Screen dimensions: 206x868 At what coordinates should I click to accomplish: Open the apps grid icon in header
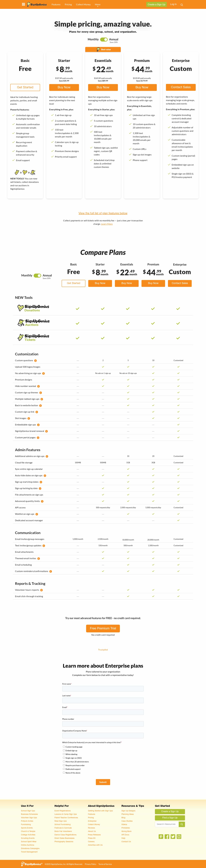point(23,4)
